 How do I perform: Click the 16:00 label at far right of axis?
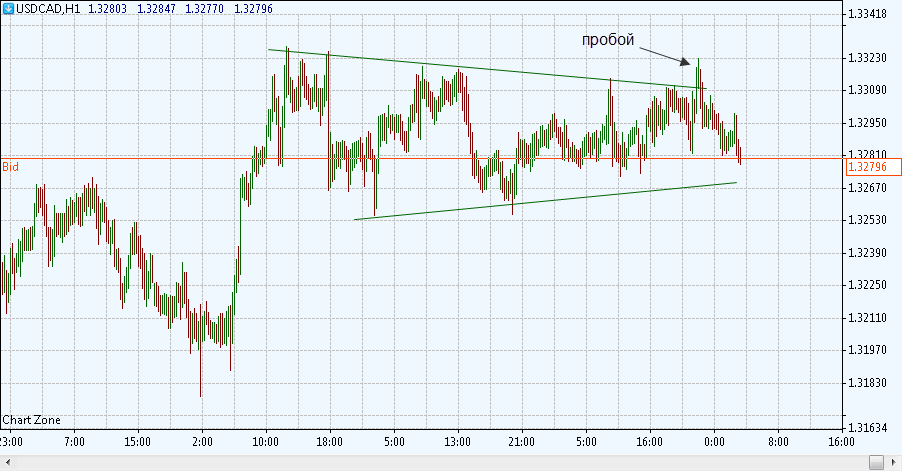841,442
